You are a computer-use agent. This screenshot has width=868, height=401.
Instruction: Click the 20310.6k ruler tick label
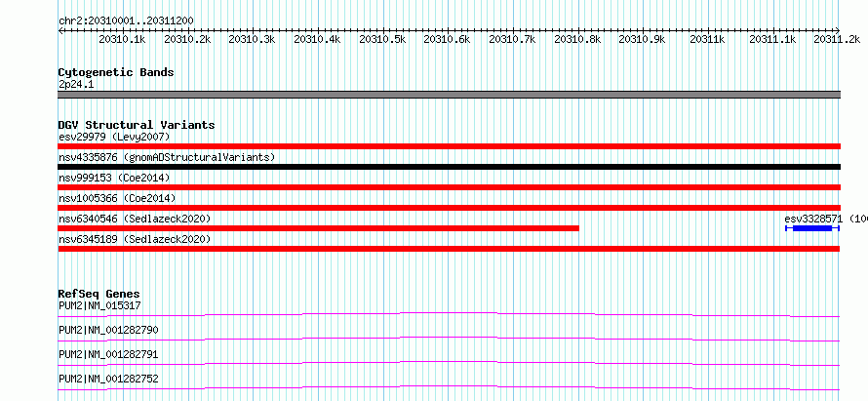[x=447, y=39]
